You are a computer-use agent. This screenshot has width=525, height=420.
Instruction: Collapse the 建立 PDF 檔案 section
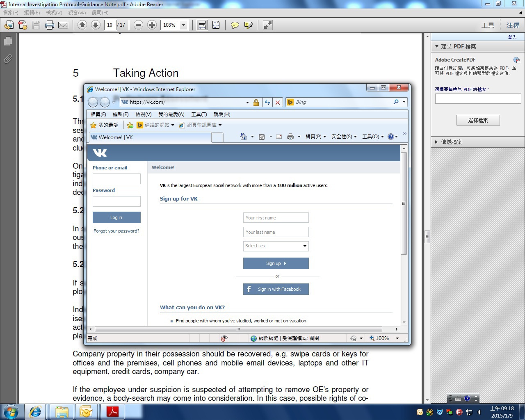point(437,46)
